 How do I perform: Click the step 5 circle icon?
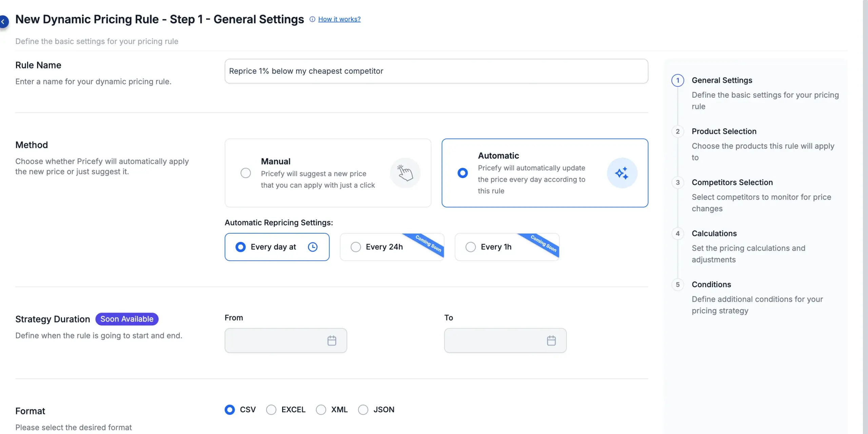tap(678, 284)
